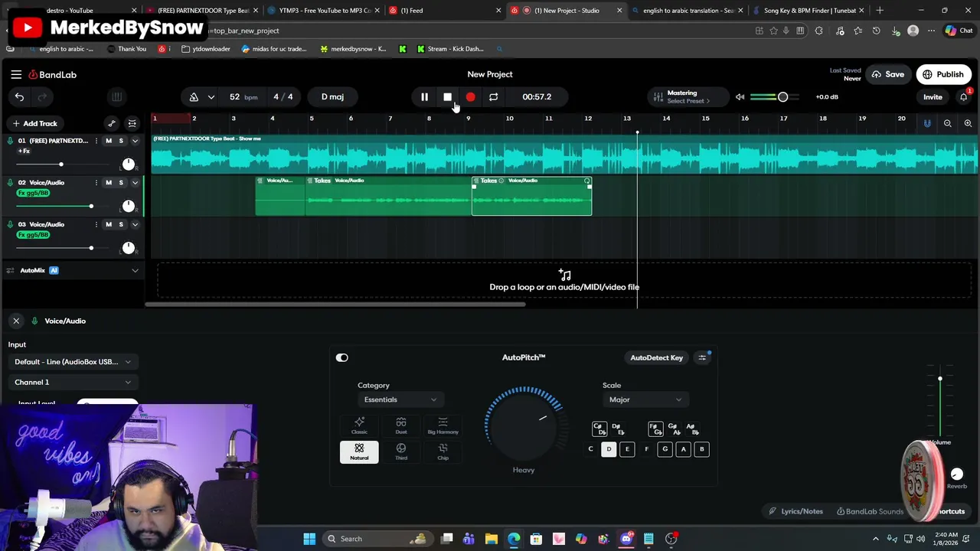The height and width of the screenshot is (551, 980).
Task: Open AutoPitch advanced settings sliders icon
Action: 702,357
